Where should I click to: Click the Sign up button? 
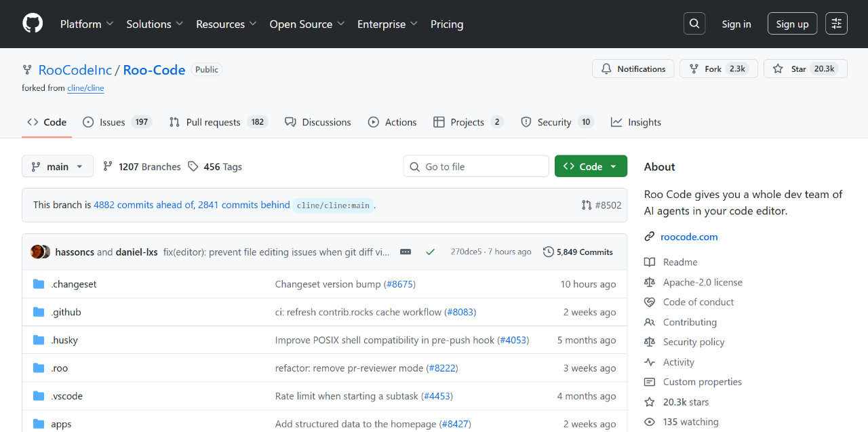(792, 24)
